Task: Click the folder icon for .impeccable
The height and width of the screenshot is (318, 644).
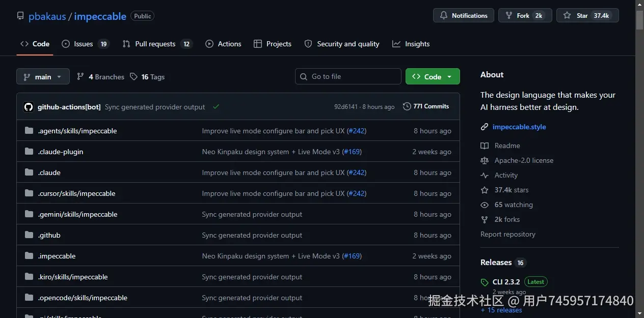Action: click(29, 256)
